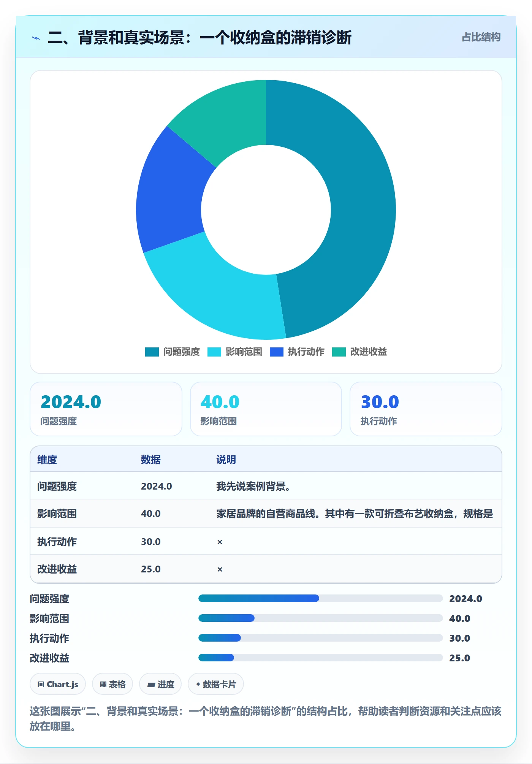Image resolution: width=532 pixels, height=764 pixels.
Task: Toggle the 执行动作 legend color box
Action: click(x=276, y=352)
